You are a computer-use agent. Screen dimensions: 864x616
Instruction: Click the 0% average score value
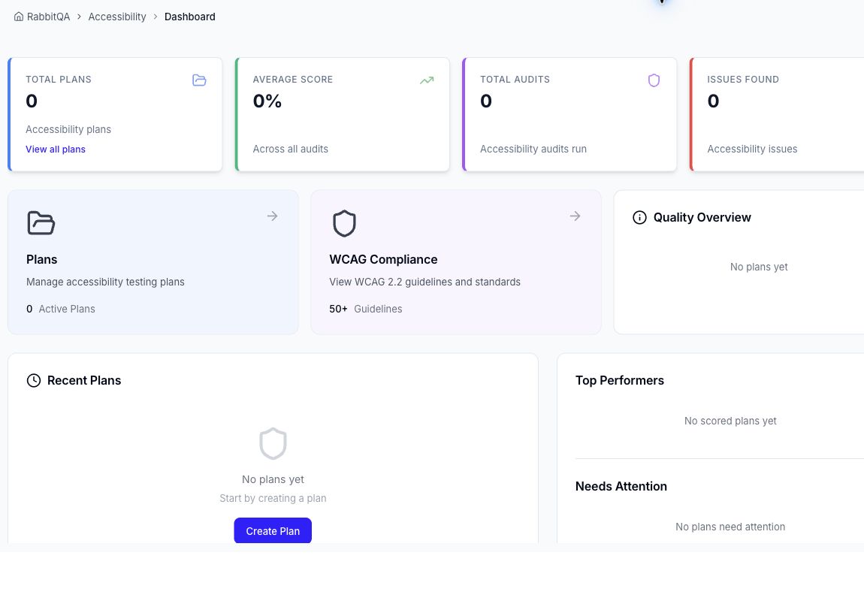click(x=267, y=101)
